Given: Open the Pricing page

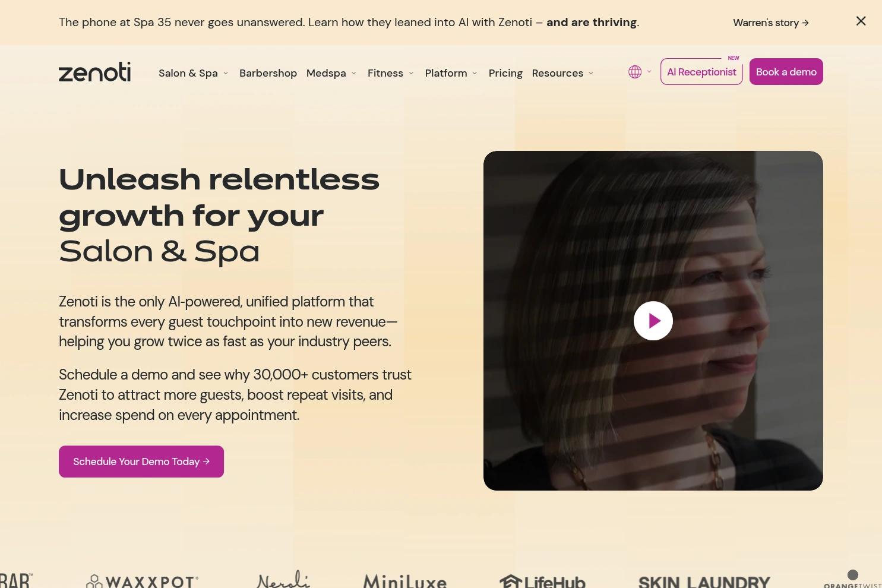Looking at the screenshot, I should point(505,73).
